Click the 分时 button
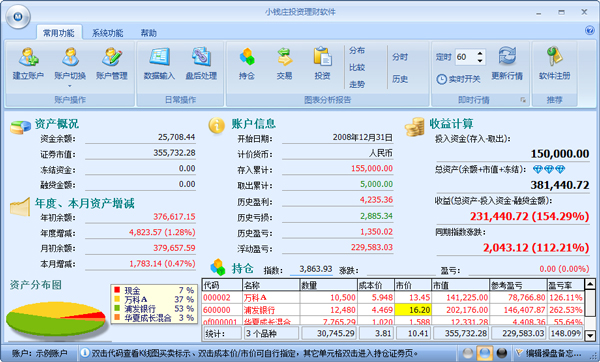This screenshot has height=362, width=600. (x=400, y=57)
